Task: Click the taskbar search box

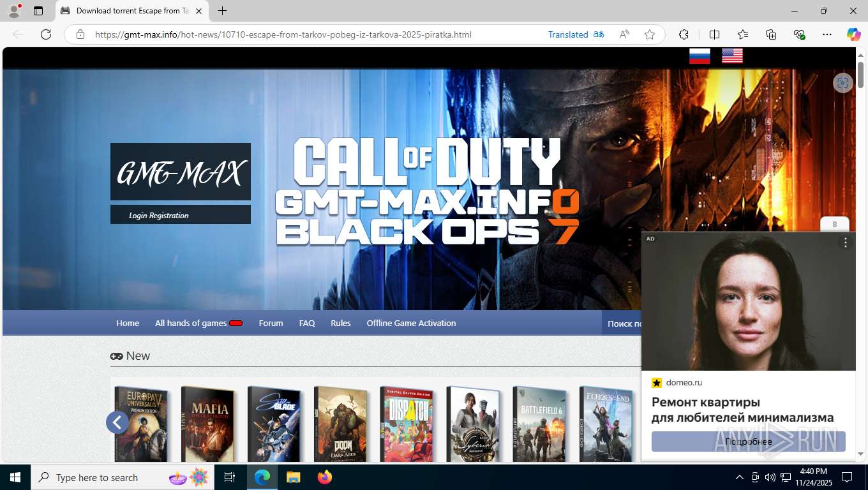Action: [123, 477]
